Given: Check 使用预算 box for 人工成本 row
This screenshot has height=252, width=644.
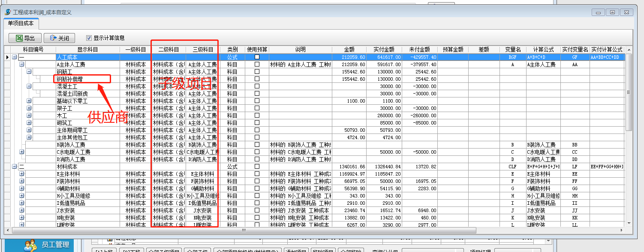Looking at the screenshot, I should 257,57.
